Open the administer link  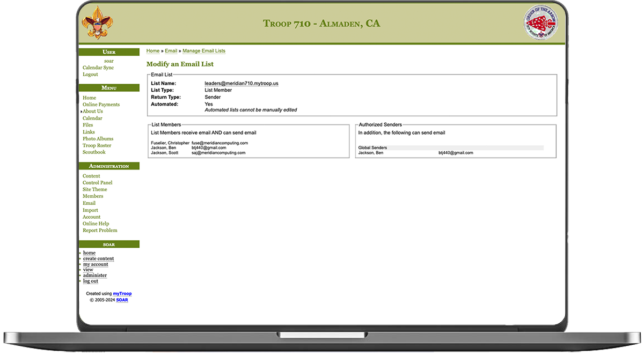coord(94,275)
